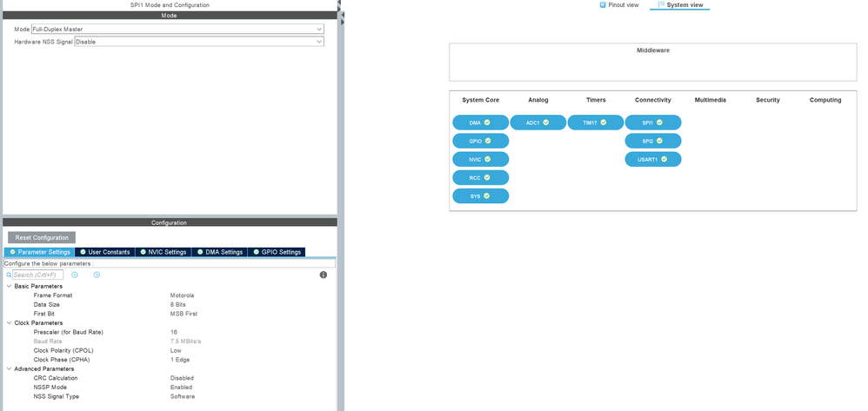The height and width of the screenshot is (411, 868).
Task: Click the Multimedia category header
Action: tap(711, 100)
